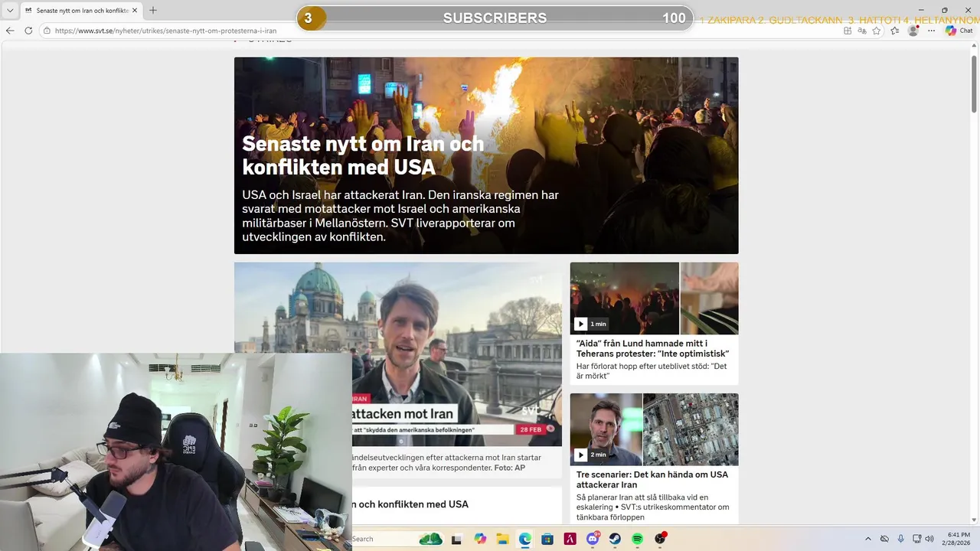Image resolution: width=980 pixels, height=551 pixels.
Task: Click the microphone tray icon
Action: [x=900, y=539]
